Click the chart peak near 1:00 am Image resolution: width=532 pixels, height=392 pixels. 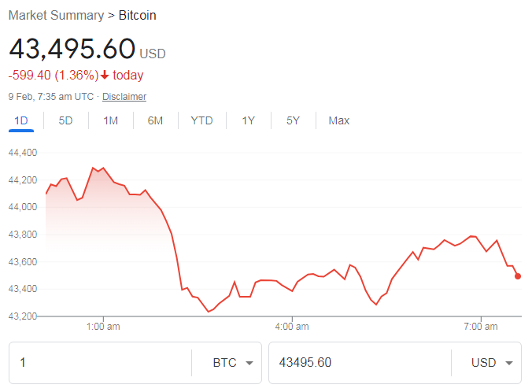93,168
